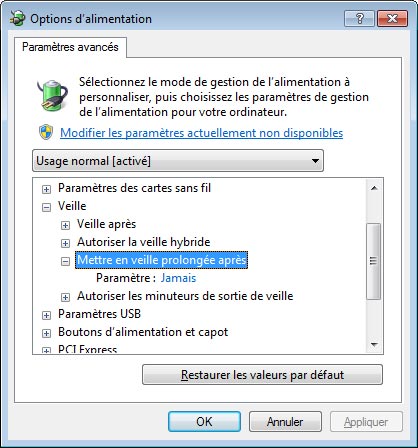Click the help question mark button

coord(359,18)
